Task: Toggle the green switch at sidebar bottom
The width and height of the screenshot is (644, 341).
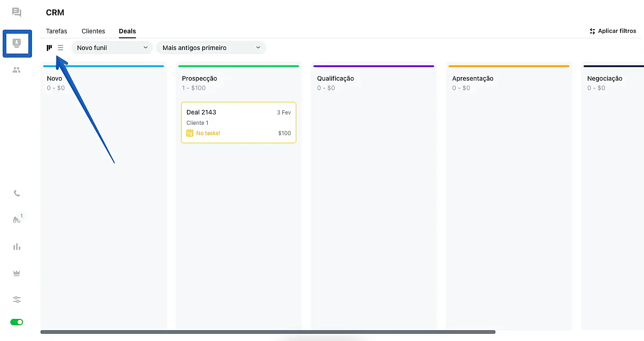Action: point(17,322)
